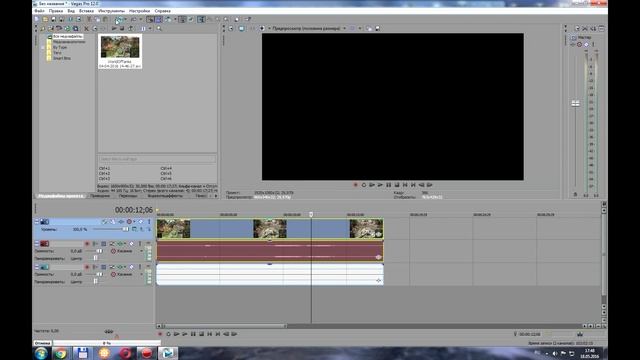This screenshot has height=360, width=640.
Task: Click the Отмена button in status bar
Action: click(x=42, y=343)
